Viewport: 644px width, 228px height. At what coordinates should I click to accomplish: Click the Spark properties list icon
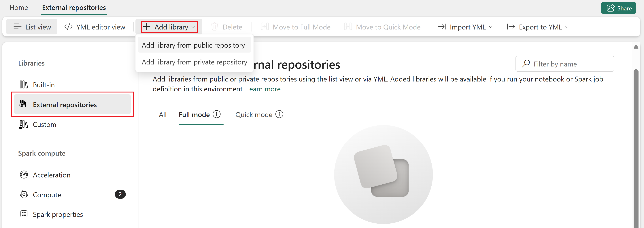[24, 214]
